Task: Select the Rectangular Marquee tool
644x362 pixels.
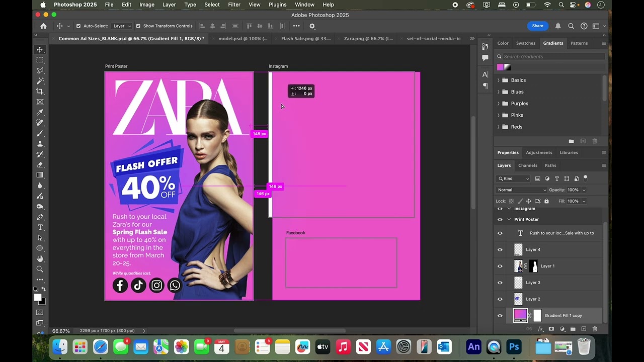Action: (40, 60)
